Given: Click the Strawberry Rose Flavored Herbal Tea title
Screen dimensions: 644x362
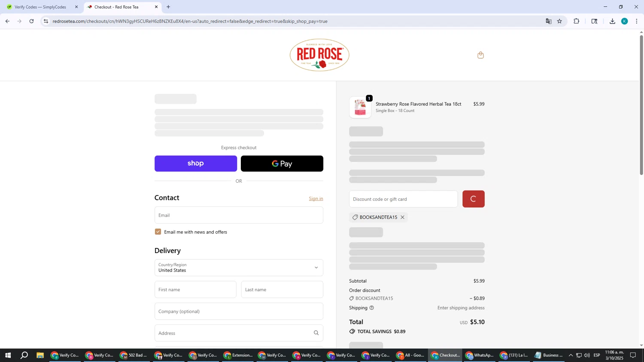Looking at the screenshot, I should [418, 104].
